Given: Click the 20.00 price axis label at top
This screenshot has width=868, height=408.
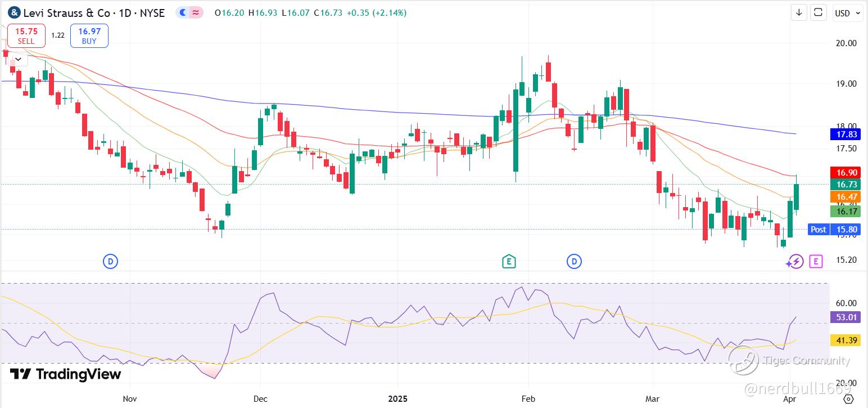Looking at the screenshot, I should [846, 43].
